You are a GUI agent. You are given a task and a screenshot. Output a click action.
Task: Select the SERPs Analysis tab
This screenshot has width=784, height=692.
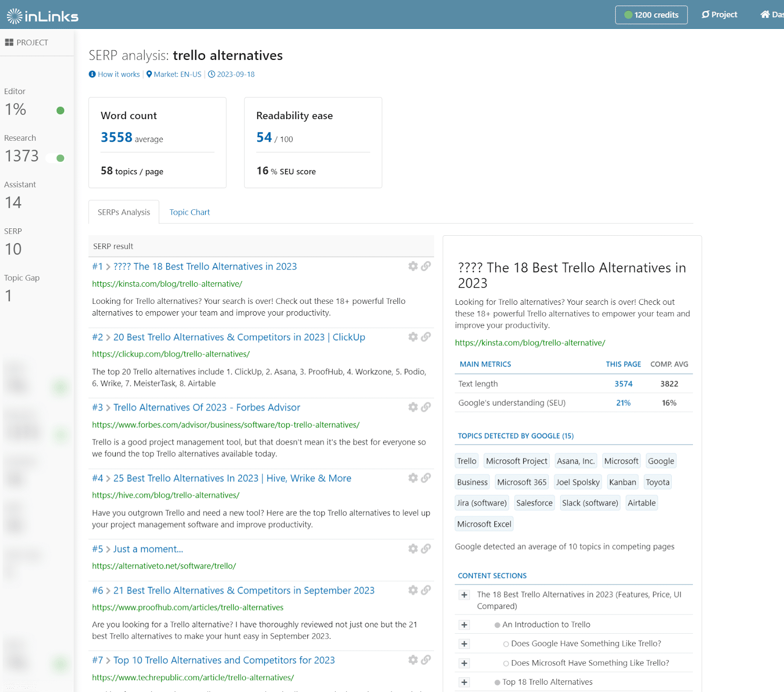click(x=124, y=212)
